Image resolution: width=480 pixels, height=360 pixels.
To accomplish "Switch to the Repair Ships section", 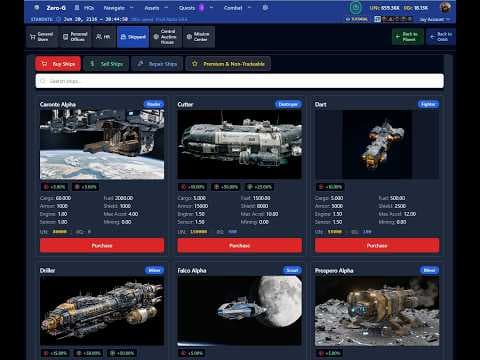I will click(x=157, y=64).
